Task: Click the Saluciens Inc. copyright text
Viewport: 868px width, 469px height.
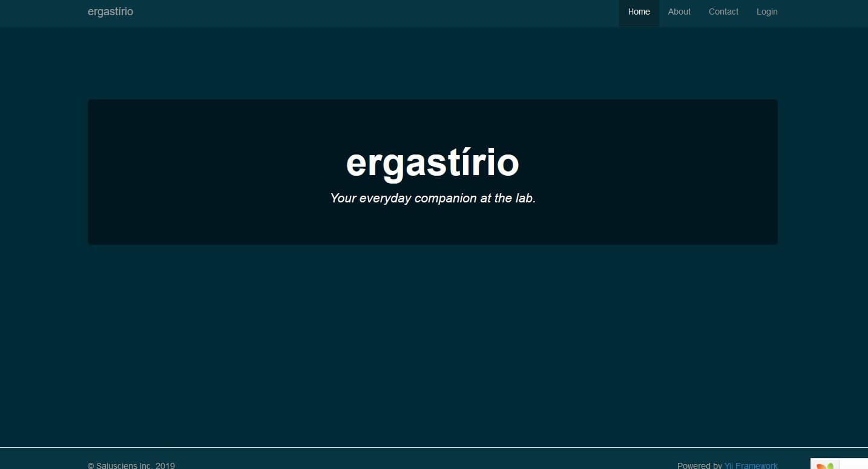Action: [x=131, y=465]
